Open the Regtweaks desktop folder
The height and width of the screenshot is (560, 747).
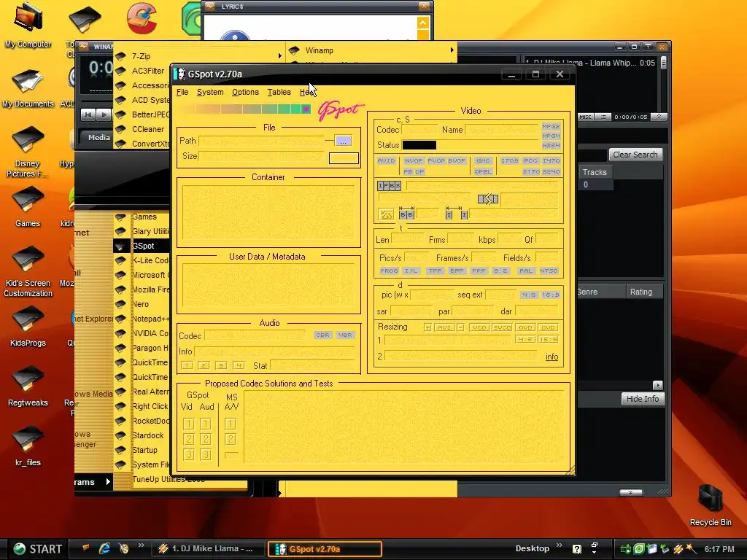tap(28, 386)
